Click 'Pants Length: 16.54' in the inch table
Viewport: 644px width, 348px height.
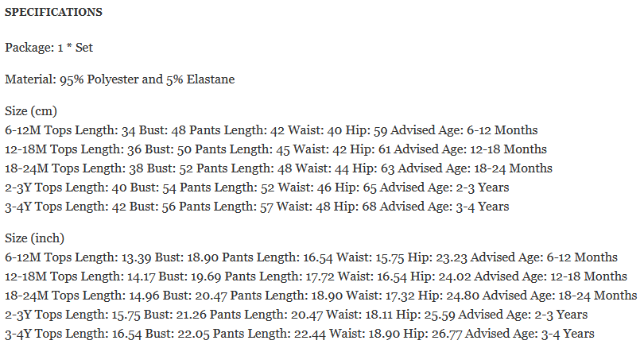(x=277, y=257)
